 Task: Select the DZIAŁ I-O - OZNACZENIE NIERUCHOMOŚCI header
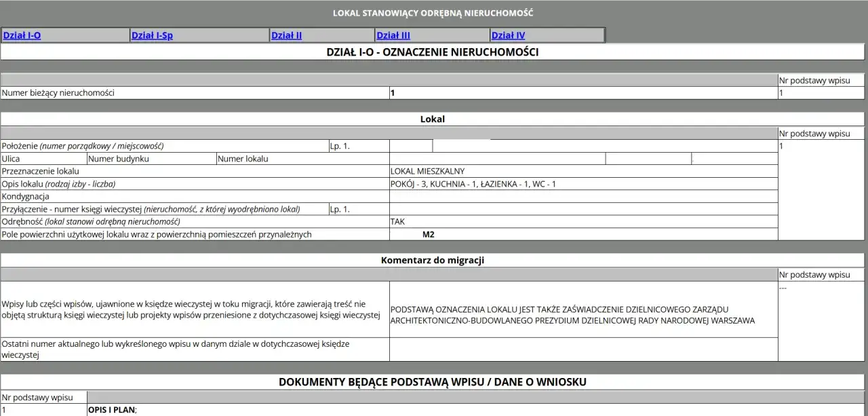(x=433, y=51)
